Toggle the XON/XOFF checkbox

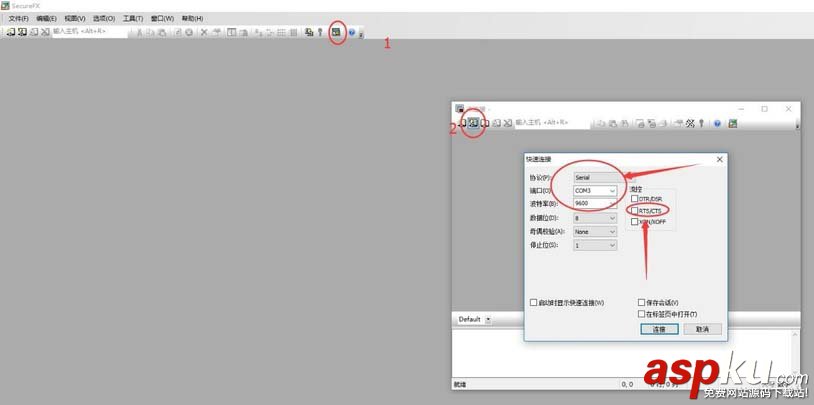(634, 222)
